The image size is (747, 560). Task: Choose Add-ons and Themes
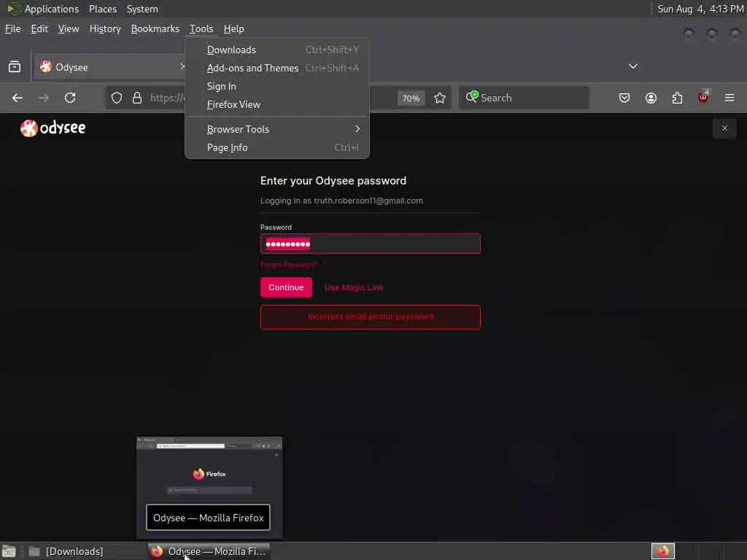pos(277,68)
